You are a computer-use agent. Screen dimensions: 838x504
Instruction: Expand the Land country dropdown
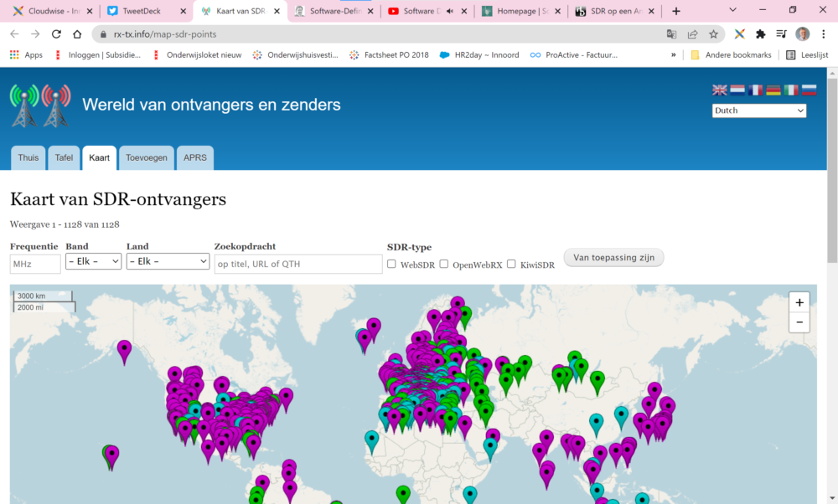[x=168, y=261]
